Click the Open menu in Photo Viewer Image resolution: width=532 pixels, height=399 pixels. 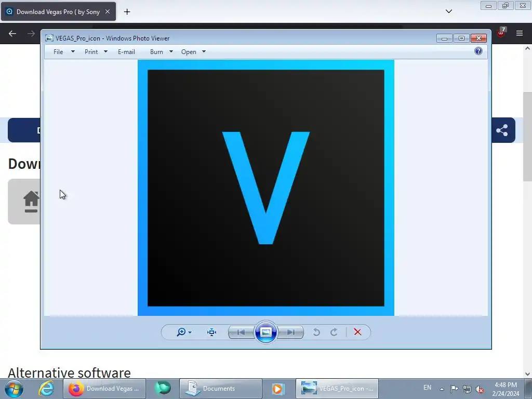click(189, 52)
